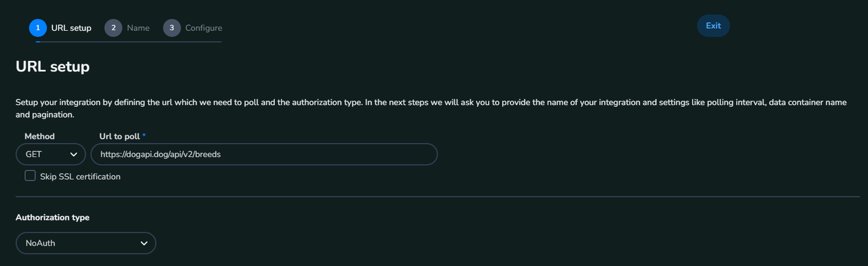This screenshot has height=266, width=868.
Task: Click the step 2 circle icon
Action: (x=113, y=28)
